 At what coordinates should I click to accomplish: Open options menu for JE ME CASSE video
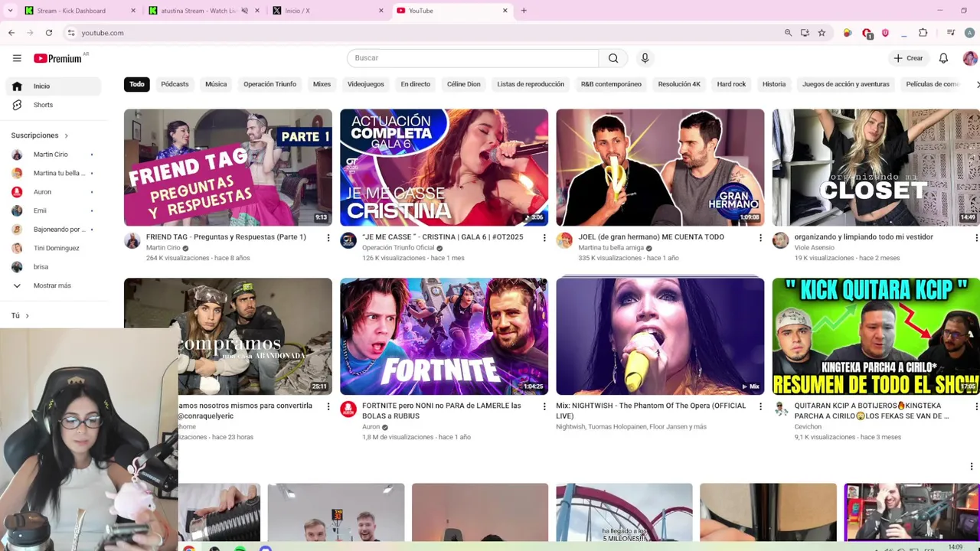click(544, 238)
